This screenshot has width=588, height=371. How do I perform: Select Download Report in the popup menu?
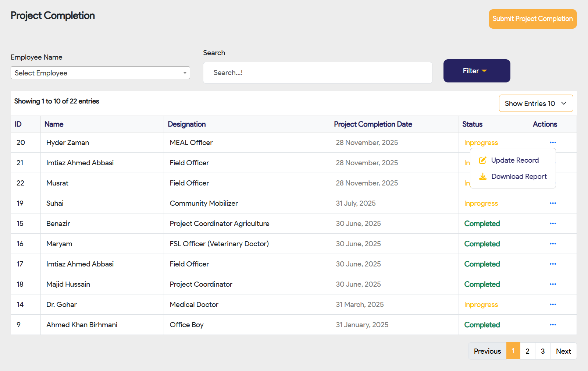click(518, 177)
